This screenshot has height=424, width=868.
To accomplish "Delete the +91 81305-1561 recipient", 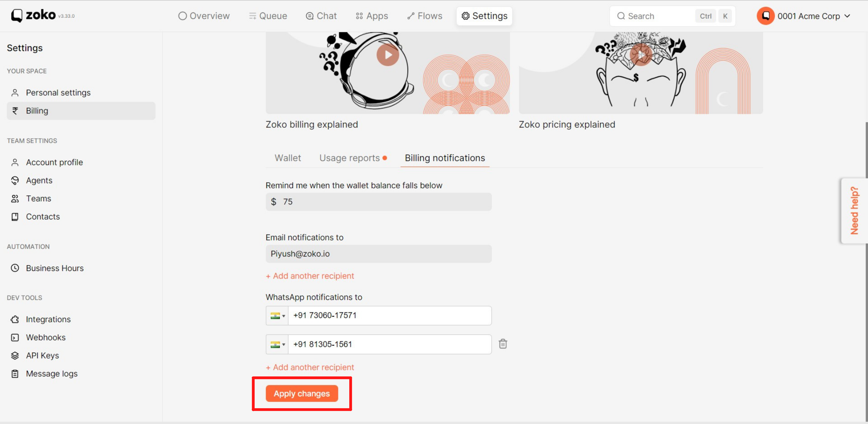I will pyautogui.click(x=503, y=344).
